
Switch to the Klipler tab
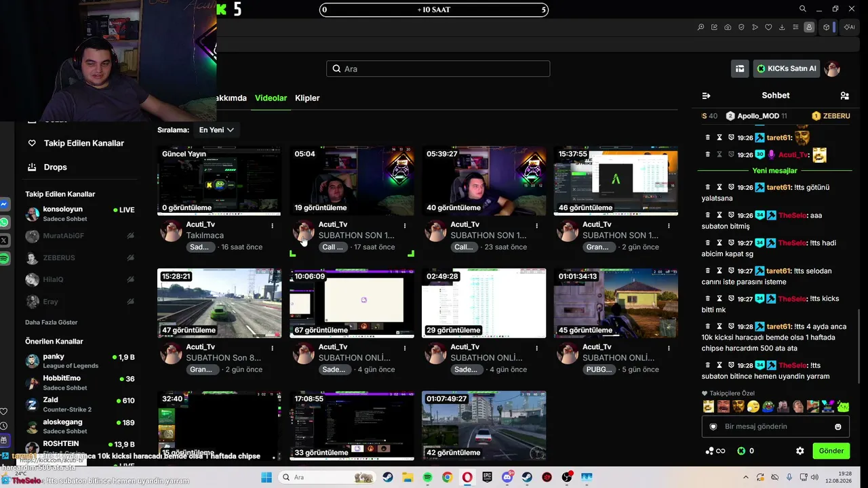point(307,98)
